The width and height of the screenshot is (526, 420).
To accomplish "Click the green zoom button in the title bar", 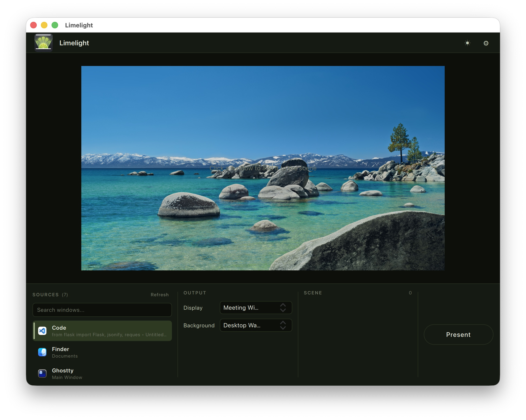I will [x=55, y=25].
